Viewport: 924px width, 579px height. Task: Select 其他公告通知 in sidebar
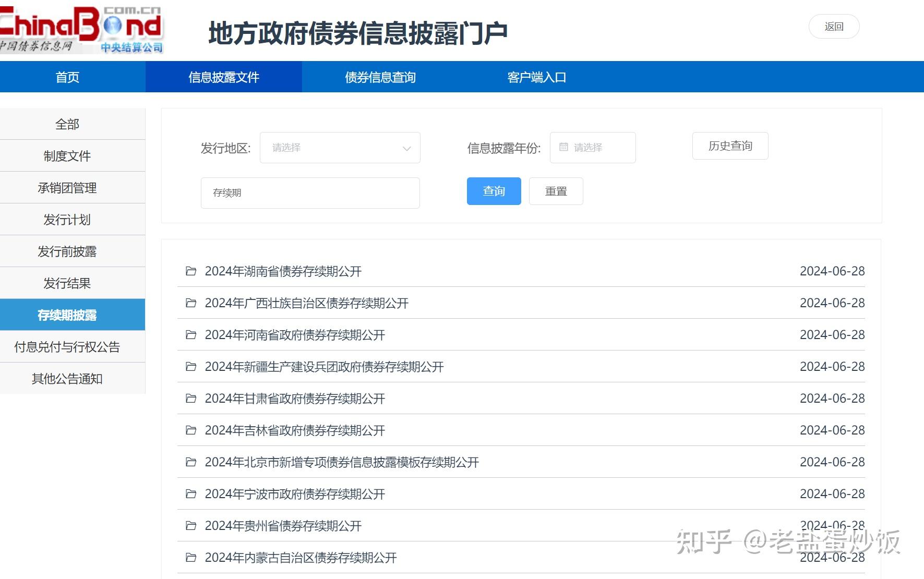[73, 379]
